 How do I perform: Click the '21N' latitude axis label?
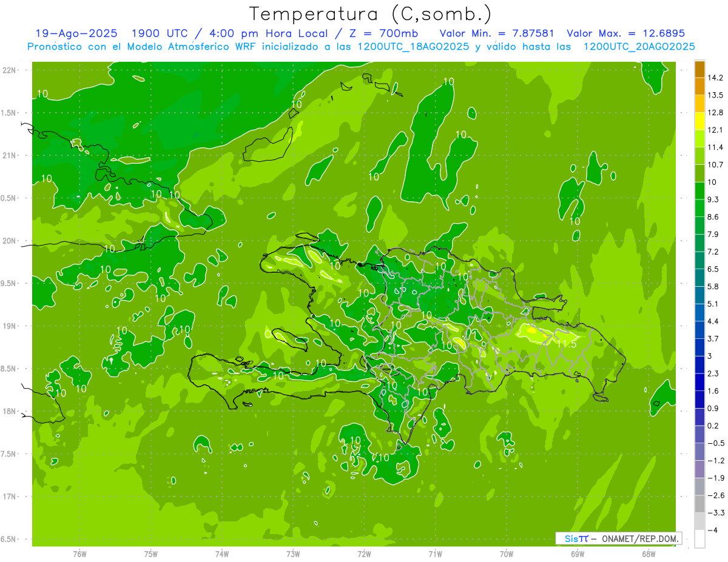[8, 155]
